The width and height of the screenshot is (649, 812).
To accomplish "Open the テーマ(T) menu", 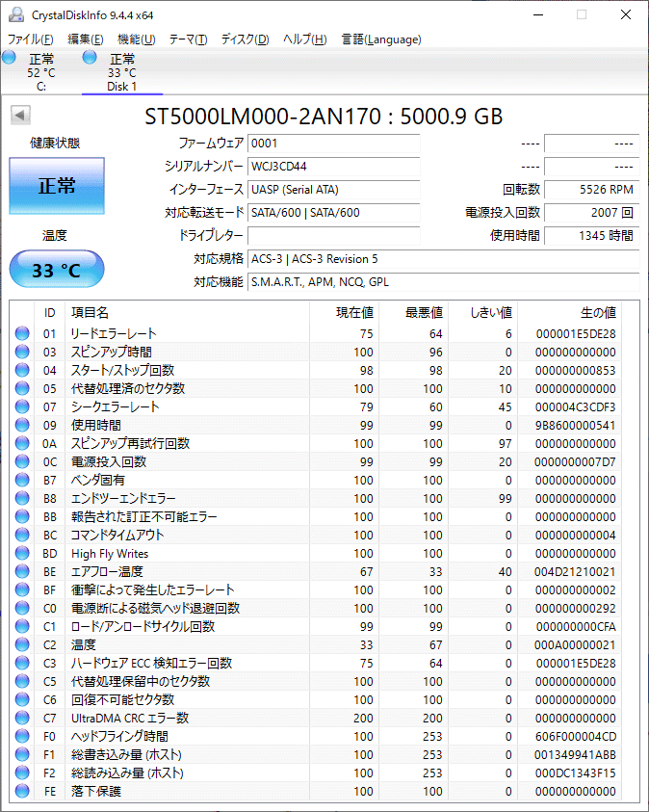I will [x=188, y=39].
